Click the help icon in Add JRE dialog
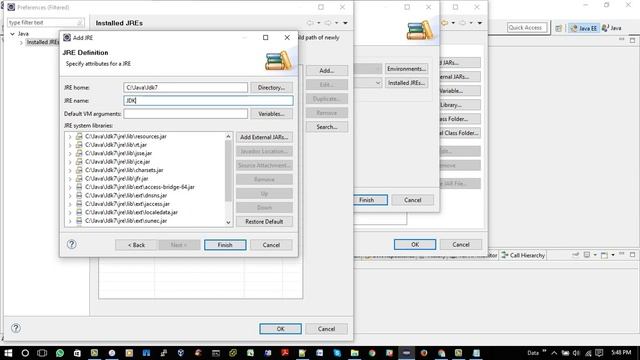 [x=71, y=244]
